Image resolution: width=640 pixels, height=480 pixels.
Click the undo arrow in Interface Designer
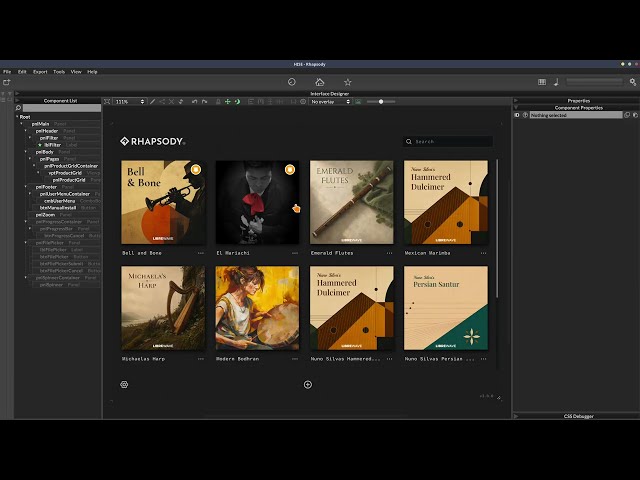195,102
